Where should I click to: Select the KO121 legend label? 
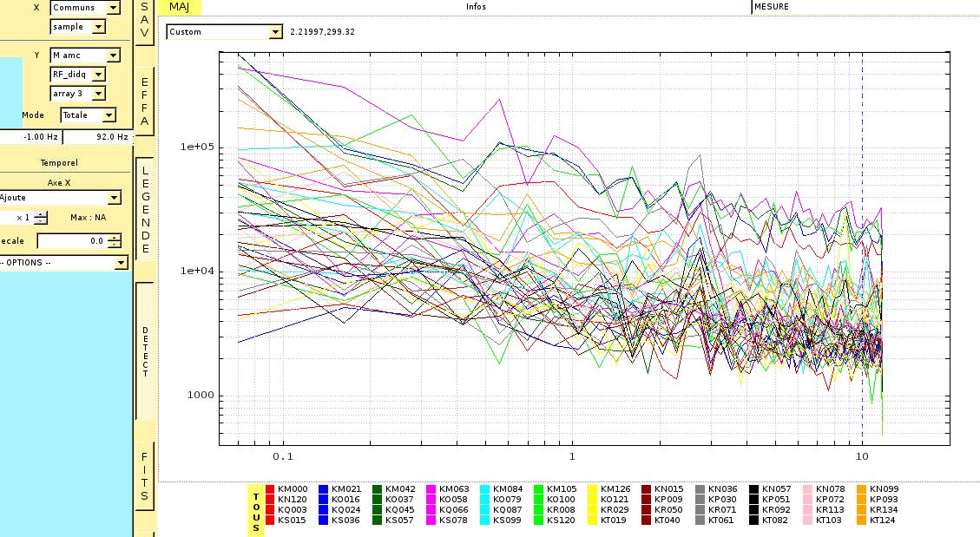[x=615, y=500]
